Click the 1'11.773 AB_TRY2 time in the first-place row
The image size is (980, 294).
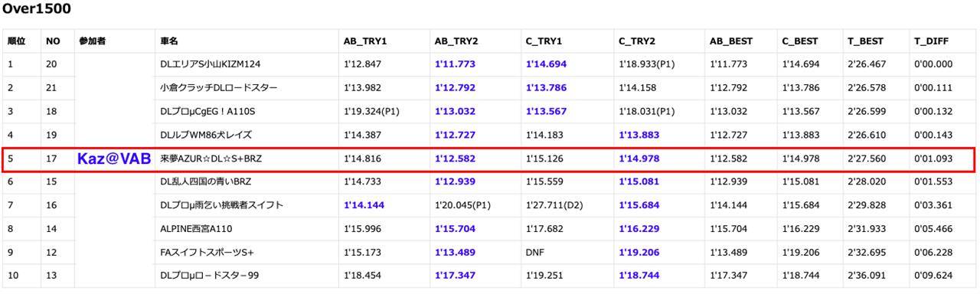click(455, 64)
